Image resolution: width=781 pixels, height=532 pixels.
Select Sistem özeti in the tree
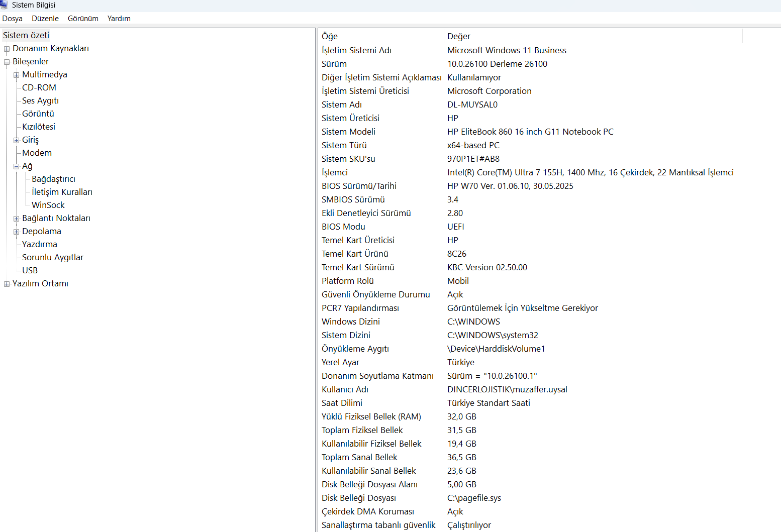click(26, 35)
